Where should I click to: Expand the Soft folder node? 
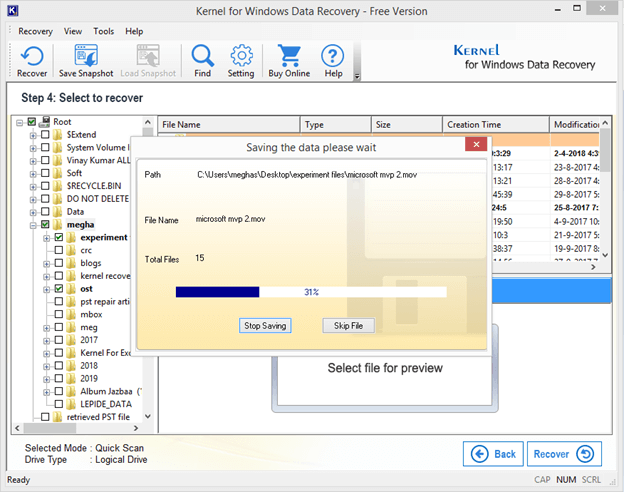(33, 174)
